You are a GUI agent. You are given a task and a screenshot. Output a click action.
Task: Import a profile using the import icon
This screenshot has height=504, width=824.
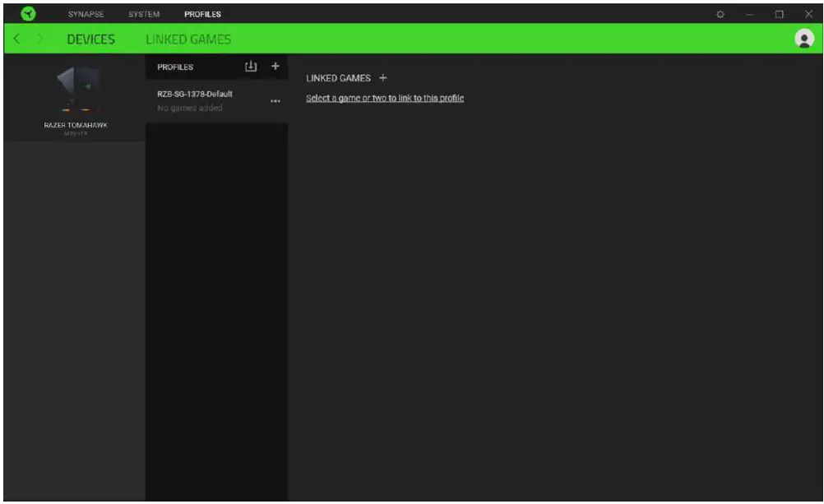point(251,67)
